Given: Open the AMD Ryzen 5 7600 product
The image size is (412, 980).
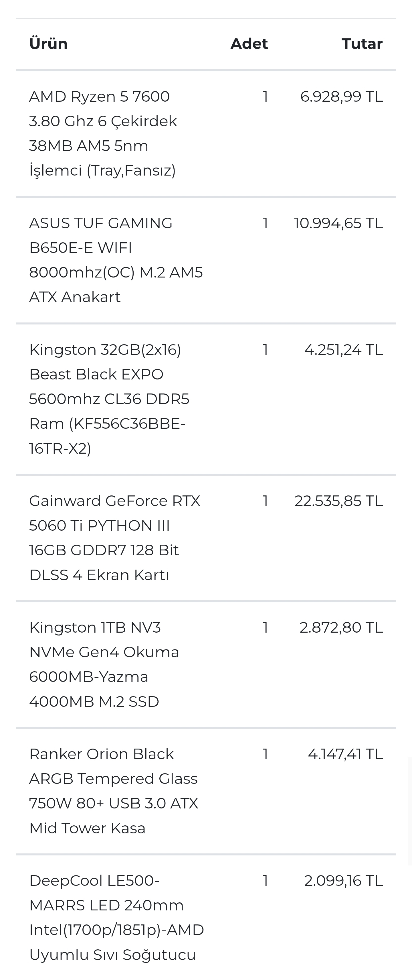Looking at the screenshot, I should click(x=103, y=133).
